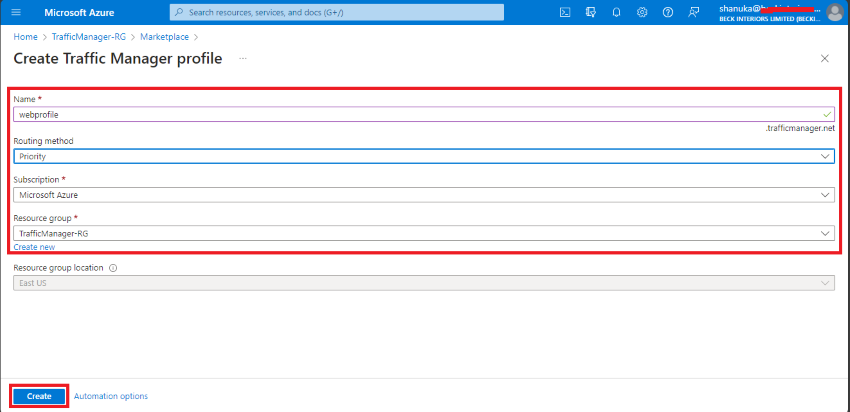Viewport: 850px width, 412px height.
Task: Click the Create new resource group link
Action: click(x=34, y=247)
